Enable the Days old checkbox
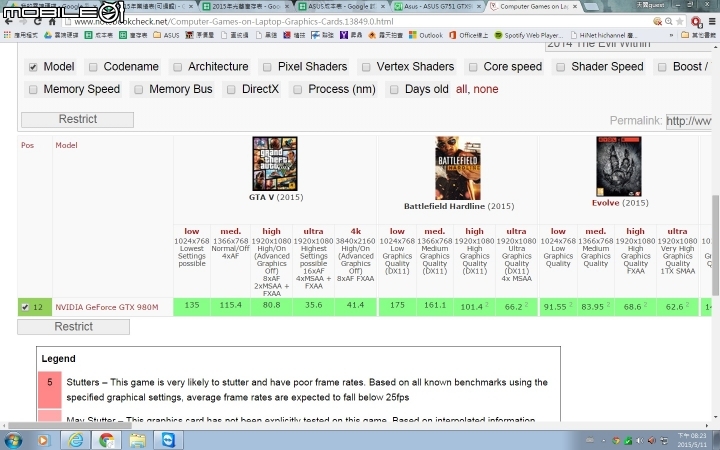Image resolution: width=720 pixels, height=450 pixels. 394,90
